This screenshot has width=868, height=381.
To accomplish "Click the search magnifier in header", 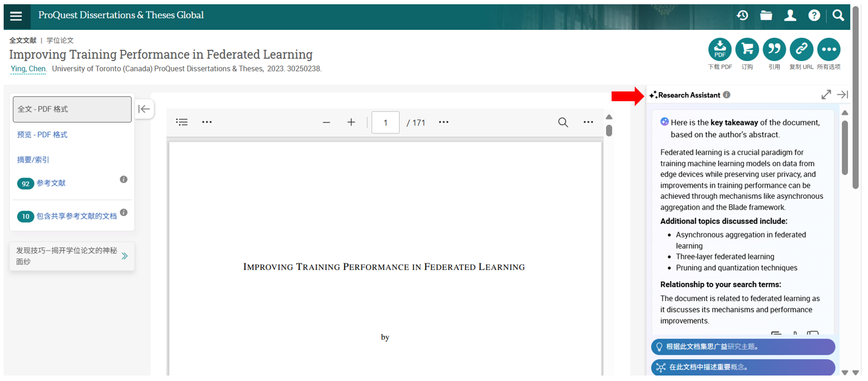I will (x=839, y=16).
